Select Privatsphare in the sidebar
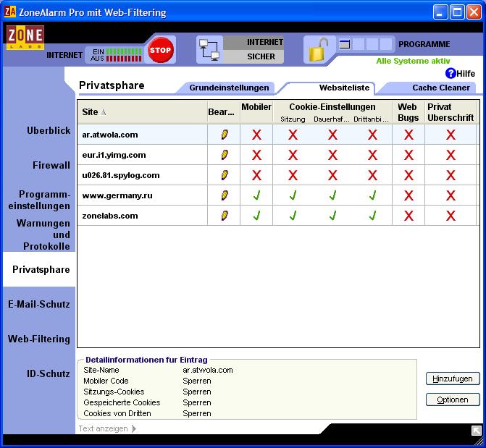Screen dimensions: 486x448 pyautogui.click(x=41, y=269)
